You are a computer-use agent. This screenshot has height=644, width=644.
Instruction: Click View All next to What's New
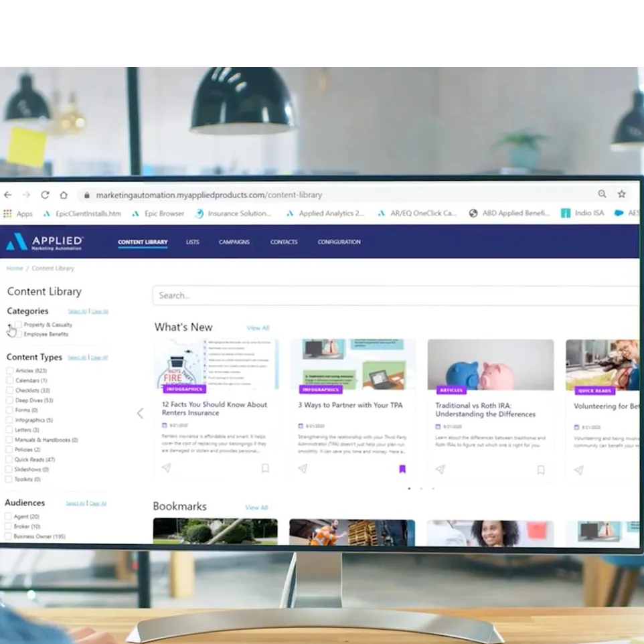pos(258,328)
